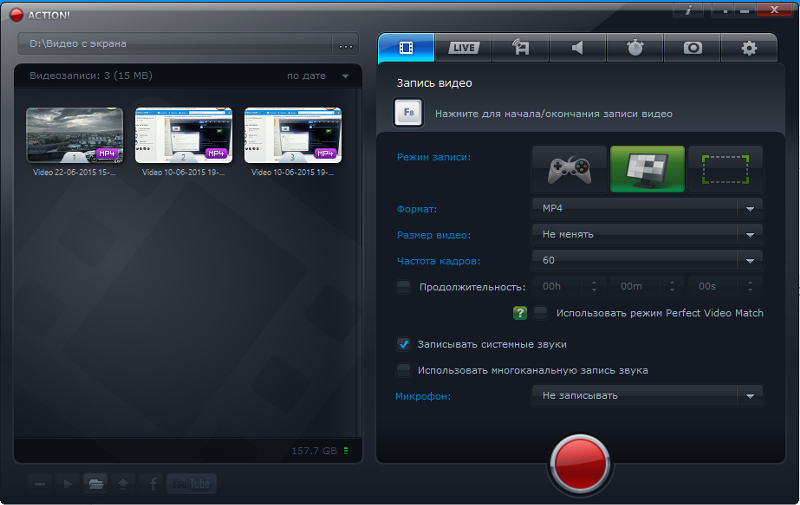Screen dimensions: 800x505
Task: Click the upload arrow icon
Action: 123,484
